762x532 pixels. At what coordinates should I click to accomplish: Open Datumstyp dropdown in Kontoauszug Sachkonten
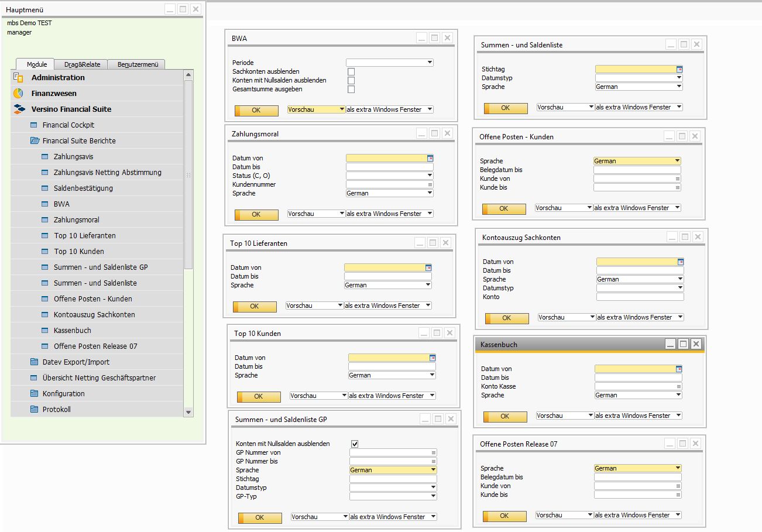(x=640, y=288)
